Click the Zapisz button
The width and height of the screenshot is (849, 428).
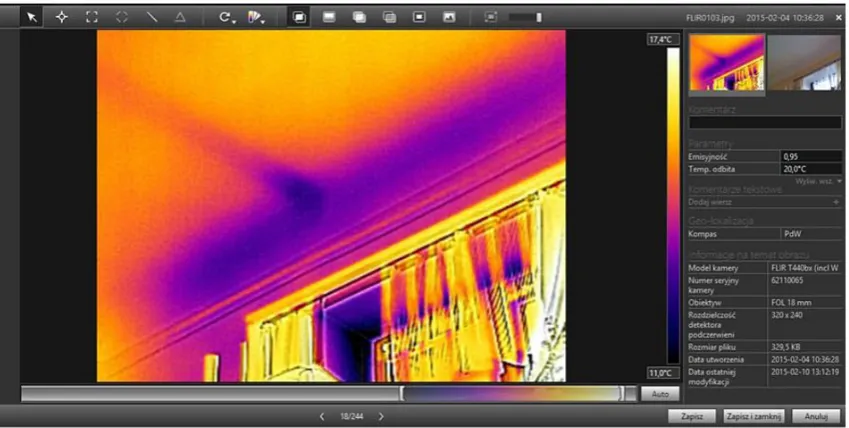692,416
